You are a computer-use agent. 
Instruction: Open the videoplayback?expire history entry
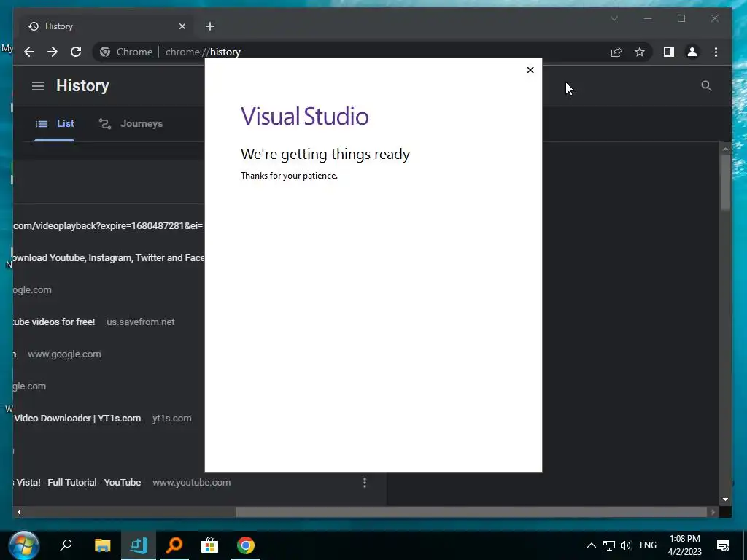click(x=109, y=226)
